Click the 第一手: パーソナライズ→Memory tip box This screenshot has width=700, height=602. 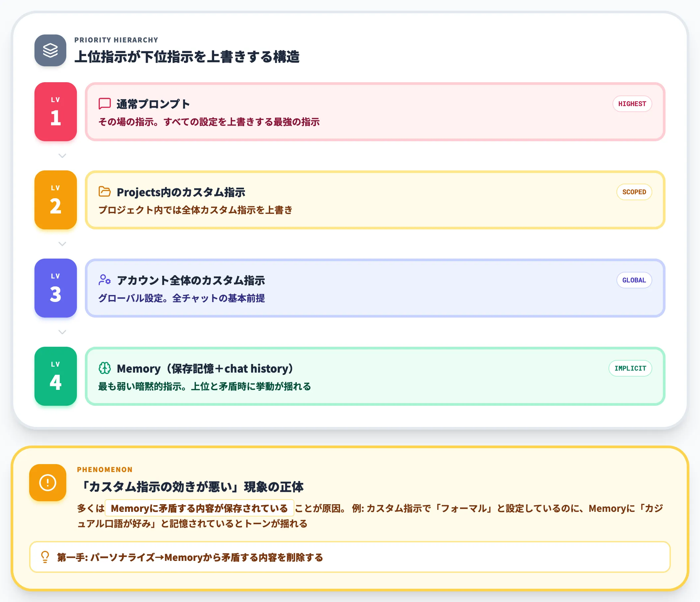[x=350, y=557]
